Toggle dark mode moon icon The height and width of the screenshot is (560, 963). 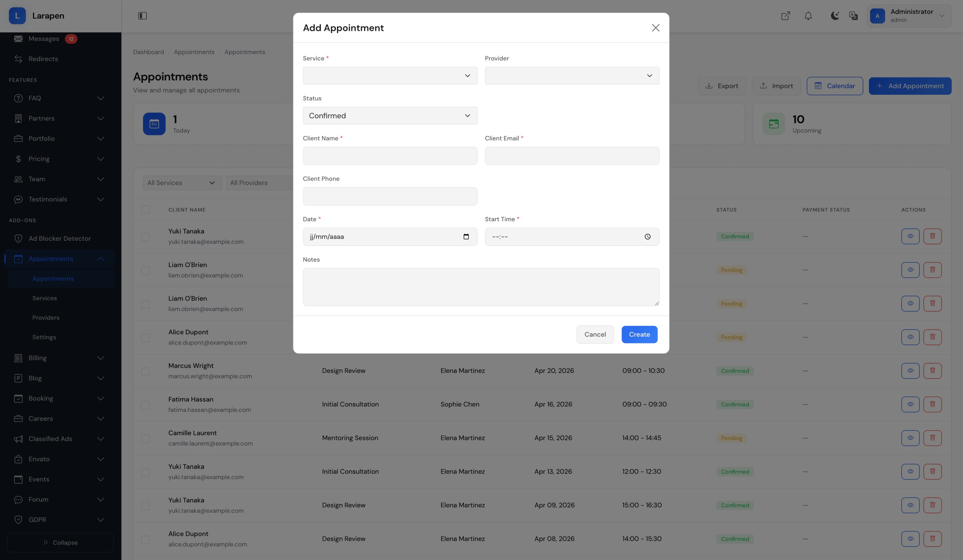point(835,16)
